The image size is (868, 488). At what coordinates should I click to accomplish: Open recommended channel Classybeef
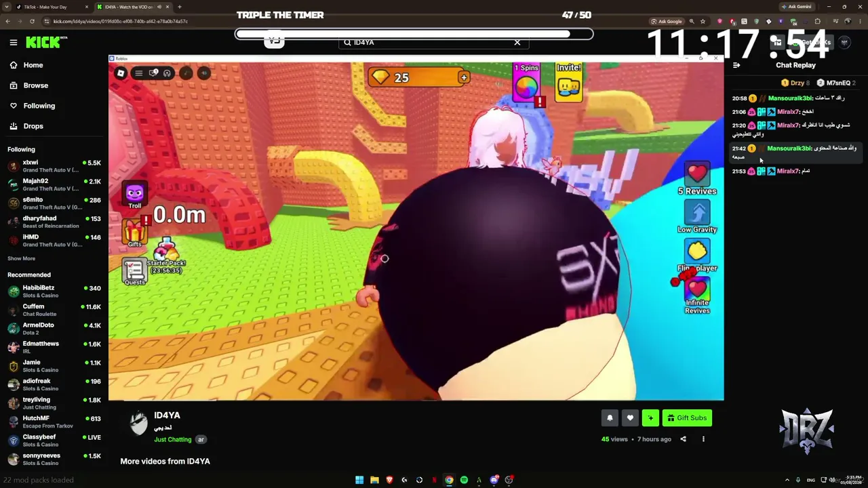[x=54, y=441]
